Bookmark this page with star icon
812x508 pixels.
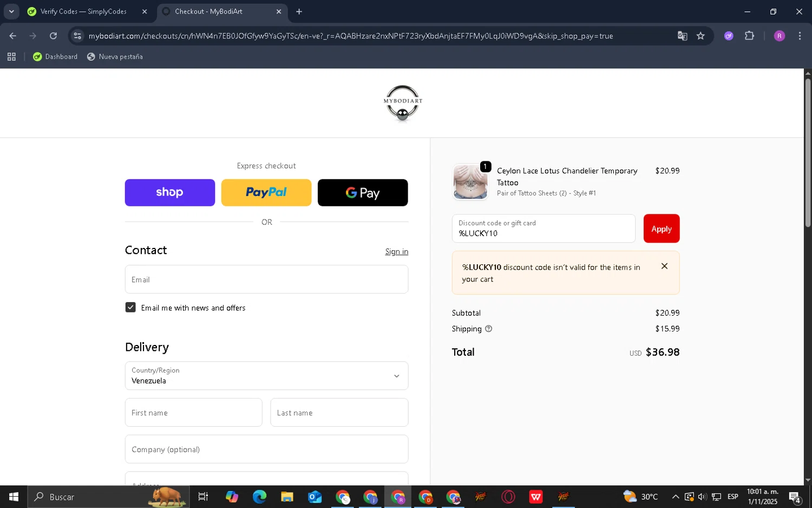click(700, 36)
